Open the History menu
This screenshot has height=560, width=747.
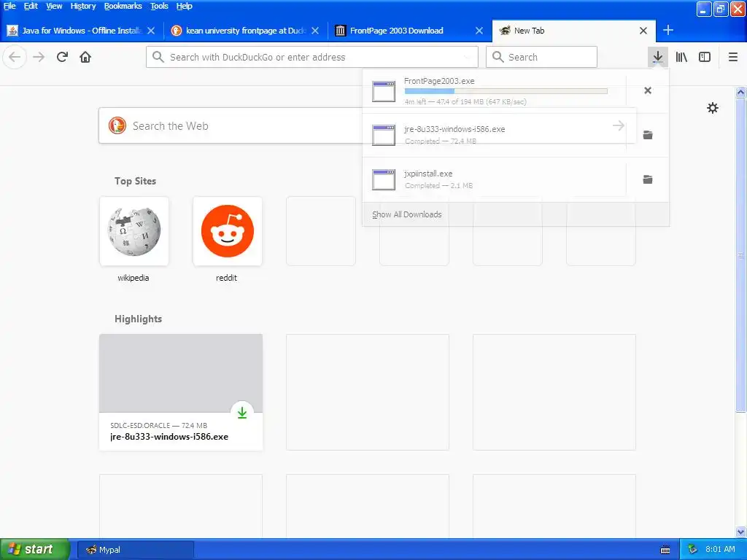pos(83,6)
